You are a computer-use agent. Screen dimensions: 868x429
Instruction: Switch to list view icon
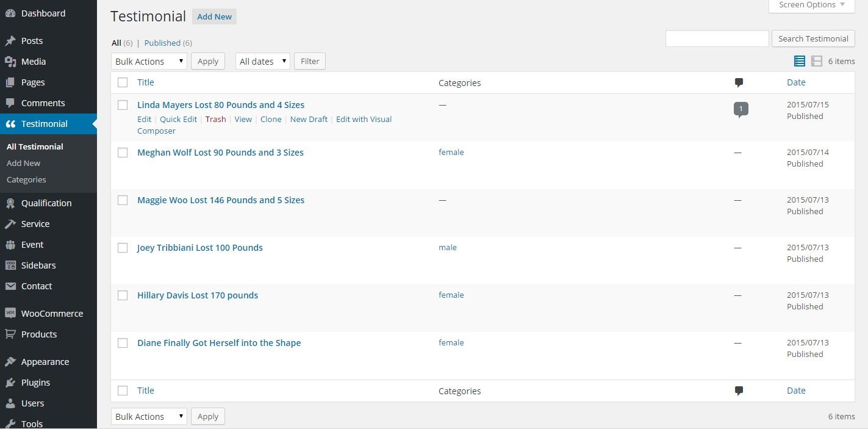pyautogui.click(x=799, y=61)
